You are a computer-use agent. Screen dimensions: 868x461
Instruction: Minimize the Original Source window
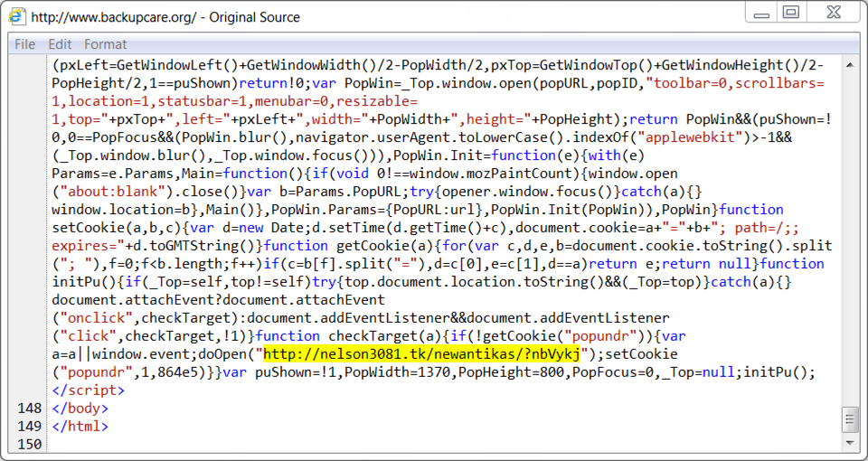[761, 12]
